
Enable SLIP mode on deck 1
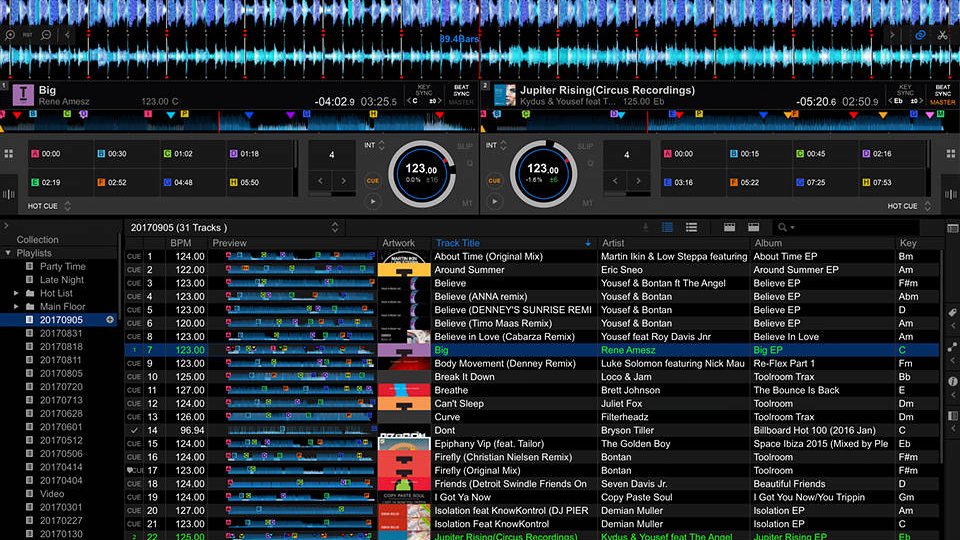pyautogui.click(x=465, y=146)
